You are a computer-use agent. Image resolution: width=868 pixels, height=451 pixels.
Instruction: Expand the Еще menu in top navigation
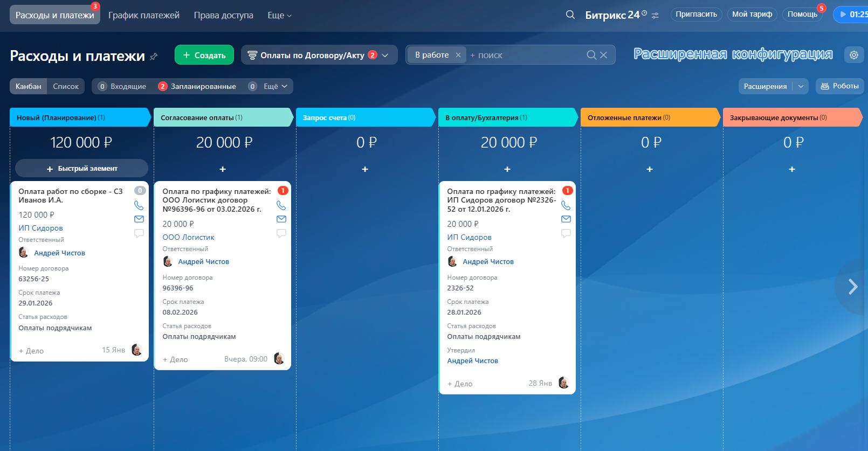[279, 15]
